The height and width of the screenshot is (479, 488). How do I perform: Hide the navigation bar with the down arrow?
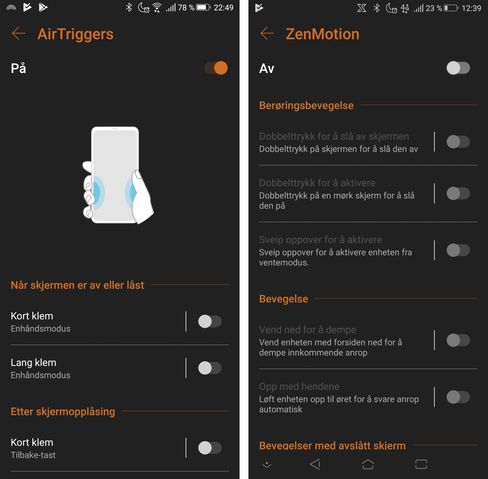[x=267, y=465]
